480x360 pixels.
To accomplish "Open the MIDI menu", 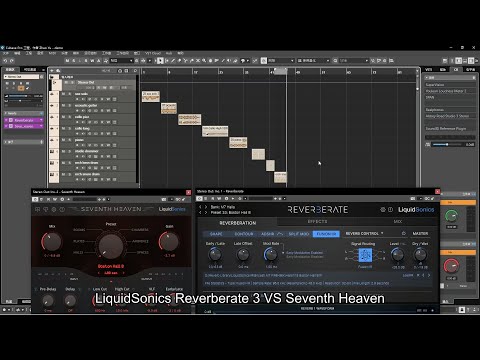I will pos(52,53).
